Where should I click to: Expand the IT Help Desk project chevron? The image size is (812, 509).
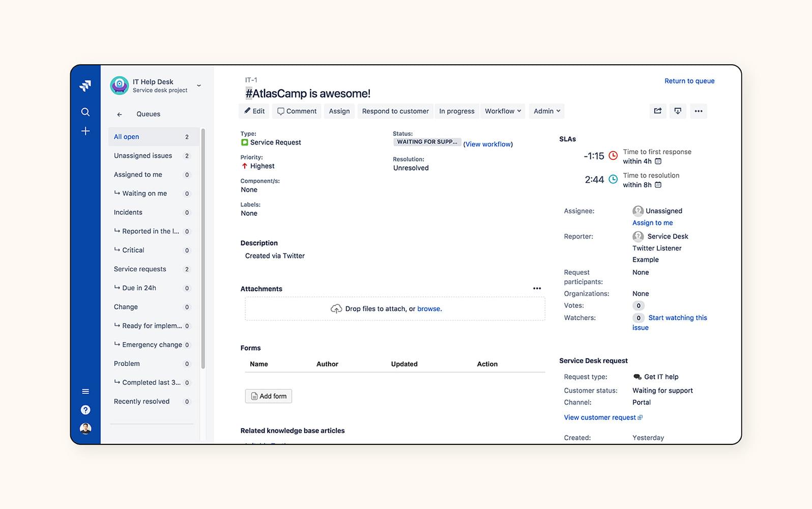[x=199, y=86]
